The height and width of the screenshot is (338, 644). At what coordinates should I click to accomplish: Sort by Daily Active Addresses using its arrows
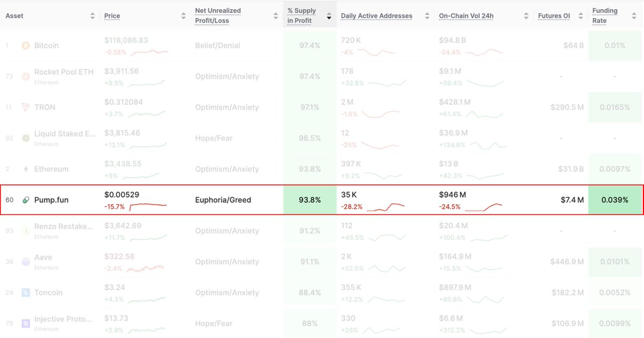[x=427, y=16]
